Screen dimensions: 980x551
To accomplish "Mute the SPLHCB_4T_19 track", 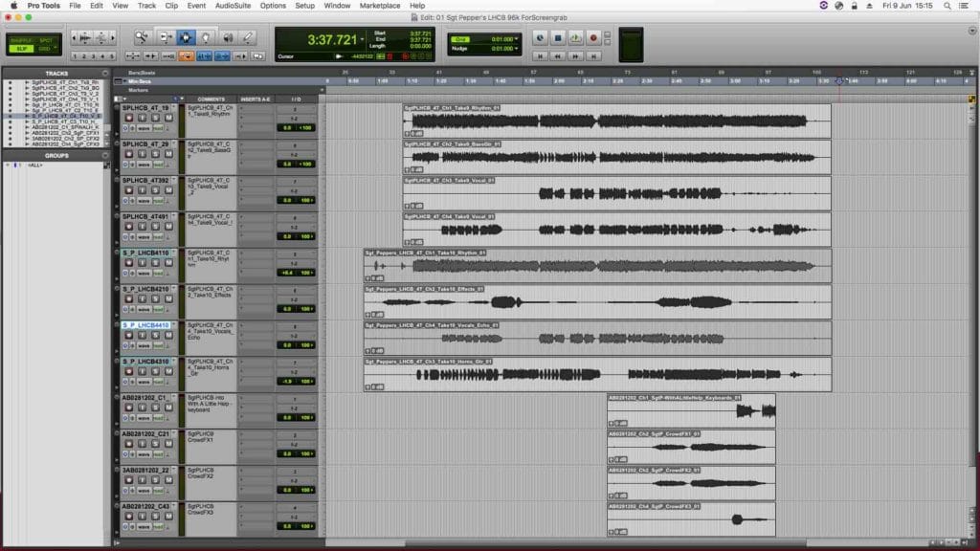I will coord(168,118).
